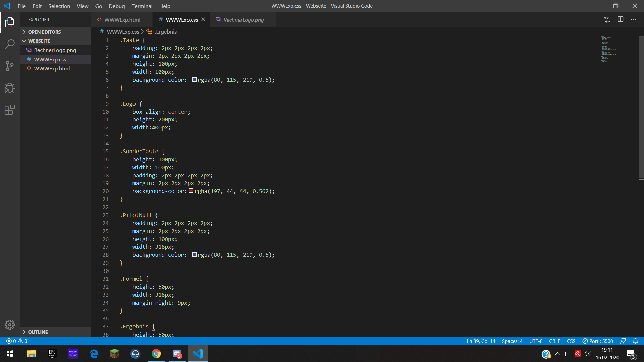Open the Source Control view
The width and height of the screenshot is (644, 362).
click(x=10, y=66)
